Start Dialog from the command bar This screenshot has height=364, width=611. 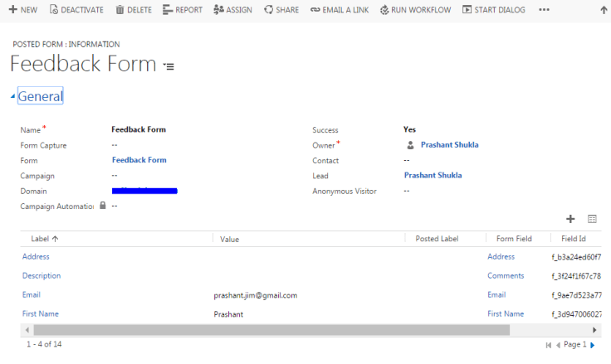[x=494, y=10]
